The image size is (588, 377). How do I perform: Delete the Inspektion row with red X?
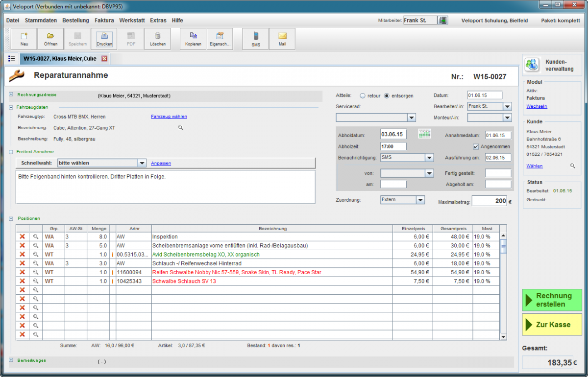pos(22,237)
